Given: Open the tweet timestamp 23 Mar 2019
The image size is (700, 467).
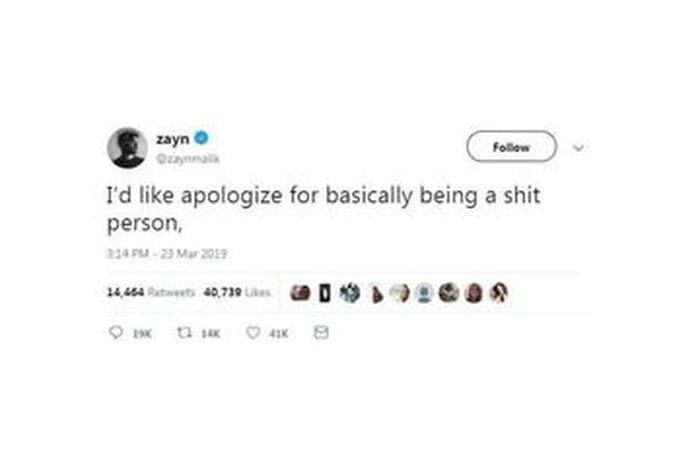Looking at the screenshot, I should [x=167, y=254].
